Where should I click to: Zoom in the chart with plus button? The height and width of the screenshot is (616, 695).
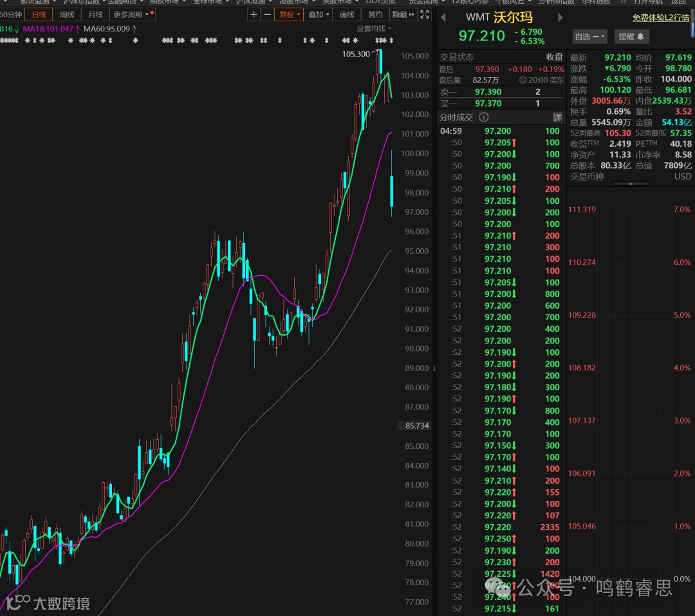tap(254, 15)
